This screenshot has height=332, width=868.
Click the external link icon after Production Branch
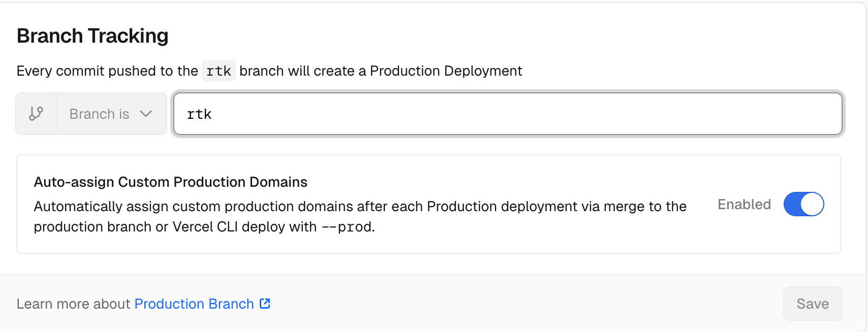(265, 304)
